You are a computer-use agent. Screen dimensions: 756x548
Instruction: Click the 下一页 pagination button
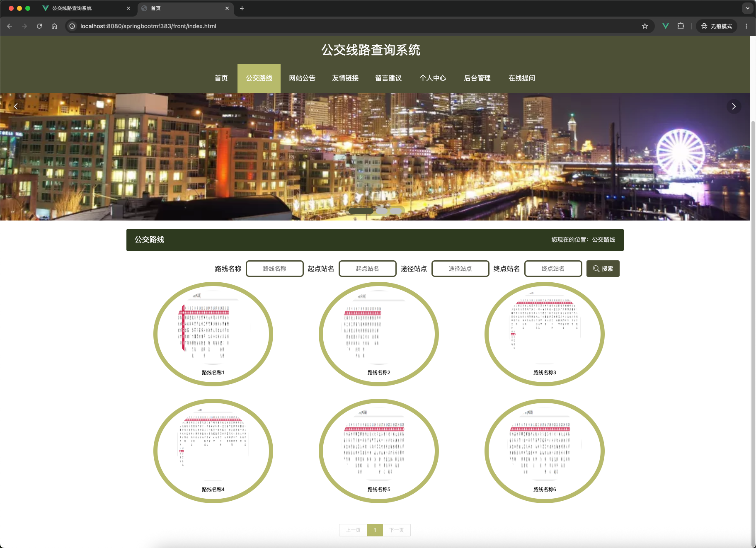point(397,530)
